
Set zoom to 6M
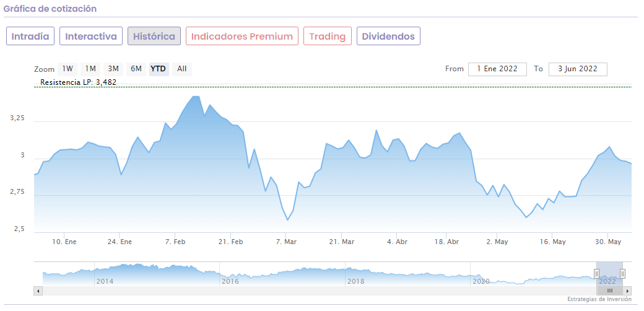(136, 69)
